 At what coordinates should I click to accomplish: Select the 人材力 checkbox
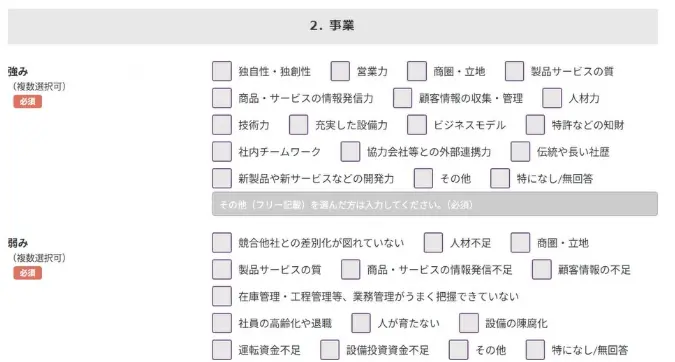552,98
